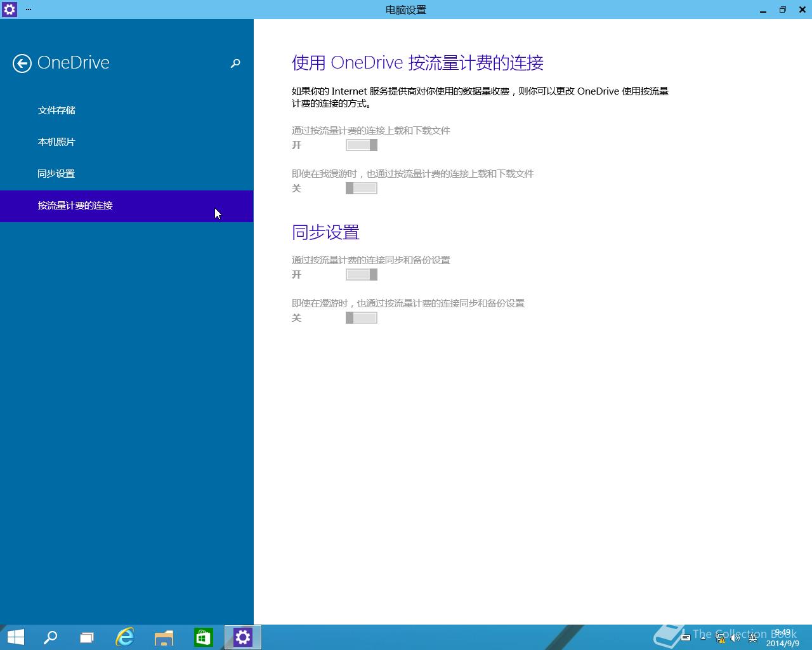Switch the input language indicator 英
The height and width of the screenshot is (650, 812).
coord(753,637)
